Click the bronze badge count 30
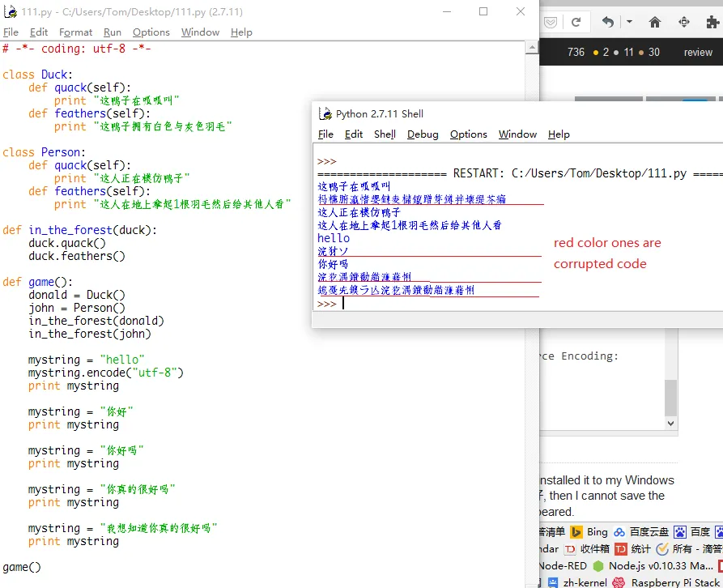Viewport: 723px width, 588px height. click(649, 52)
